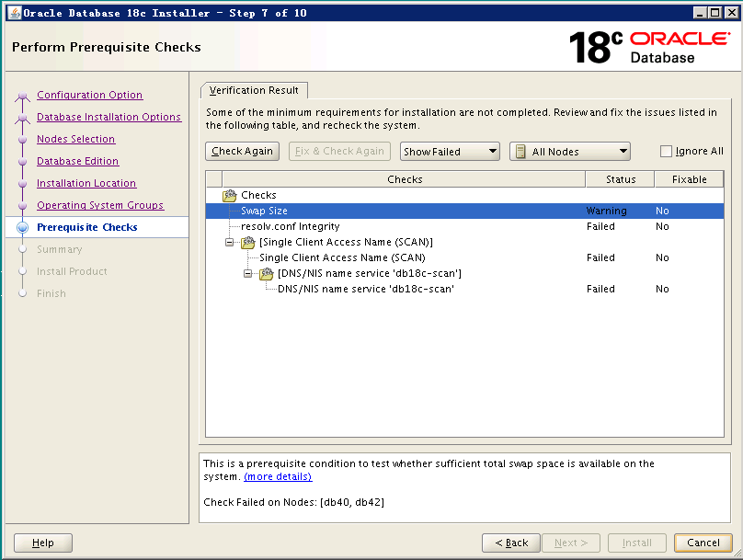Click the 'Check Failed on Nodes: [db40, db42]' text
The image size is (743, 560).
pyautogui.click(x=293, y=502)
